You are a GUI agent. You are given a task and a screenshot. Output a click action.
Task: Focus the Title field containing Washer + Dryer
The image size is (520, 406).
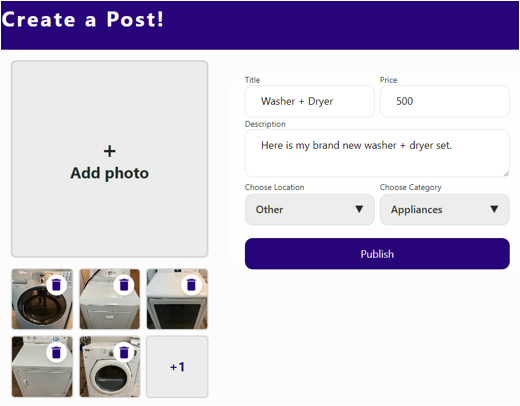click(x=310, y=101)
